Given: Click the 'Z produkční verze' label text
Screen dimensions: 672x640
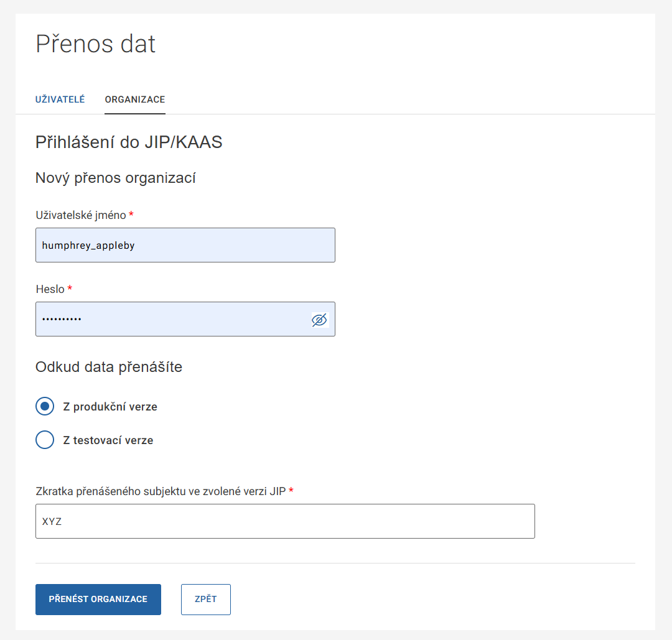Looking at the screenshot, I should coord(110,407).
